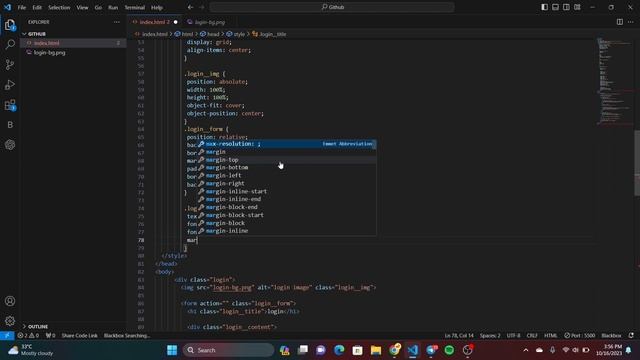Open the Go menu
The image size is (640, 360).
pyautogui.click(x=98, y=7)
